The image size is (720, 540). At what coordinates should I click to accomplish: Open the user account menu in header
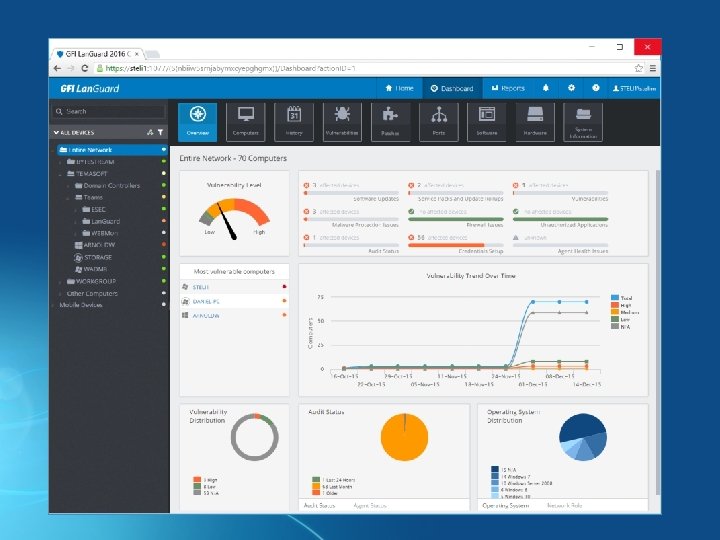(634, 88)
